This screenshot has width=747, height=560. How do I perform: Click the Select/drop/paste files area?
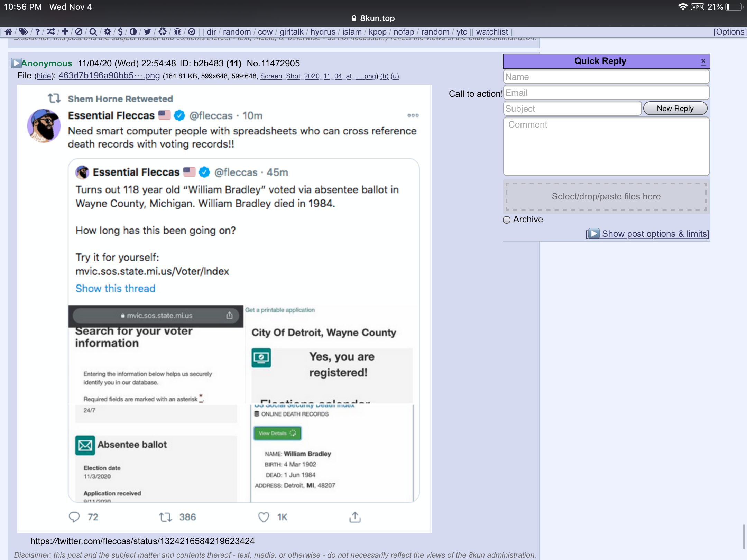point(606,196)
